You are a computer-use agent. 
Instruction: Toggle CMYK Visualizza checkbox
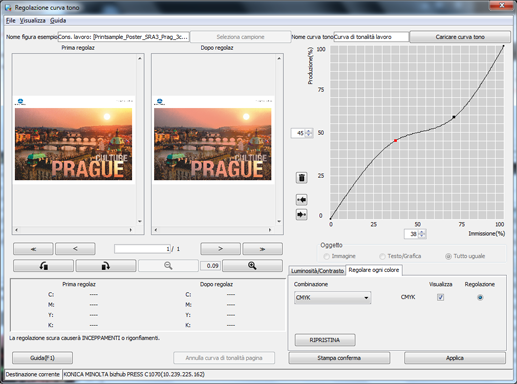pyautogui.click(x=440, y=297)
